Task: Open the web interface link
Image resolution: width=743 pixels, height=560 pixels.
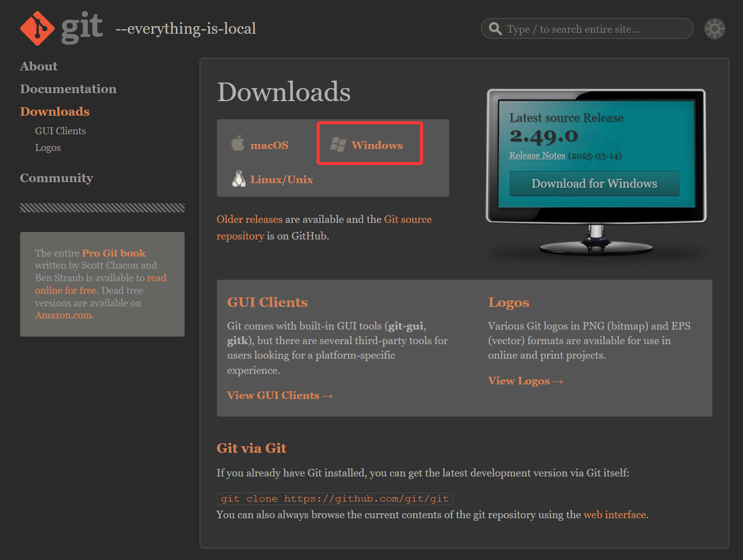Action: click(615, 515)
